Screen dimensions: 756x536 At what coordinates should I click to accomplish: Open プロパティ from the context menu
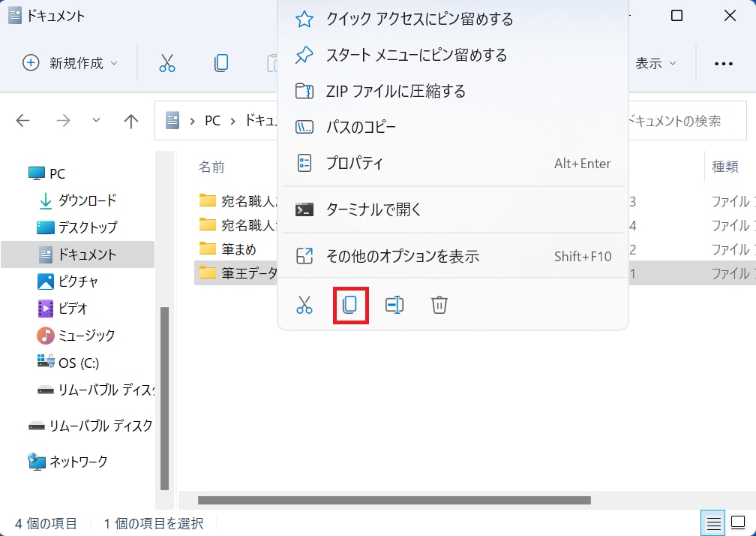pos(453,164)
